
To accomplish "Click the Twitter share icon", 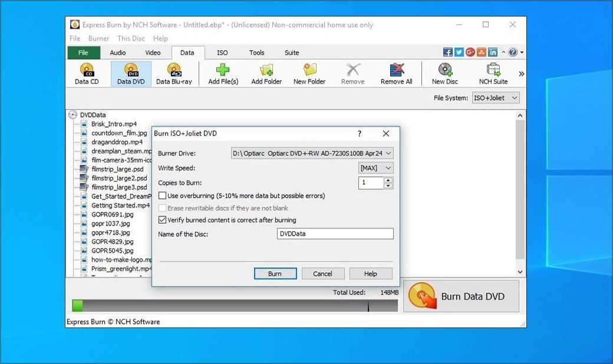I will coord(459,52).
